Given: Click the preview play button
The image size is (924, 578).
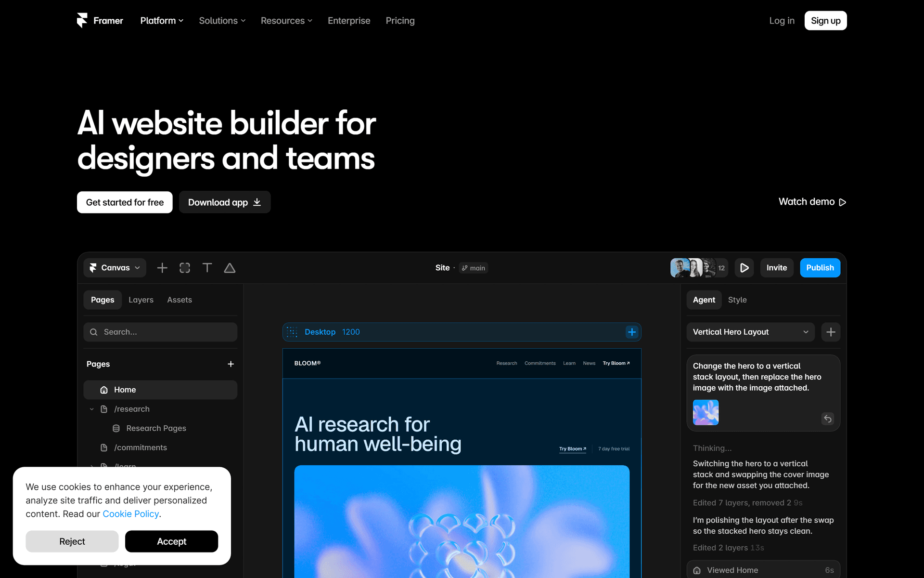Looking at the screenshot, I should coord(744,268).
